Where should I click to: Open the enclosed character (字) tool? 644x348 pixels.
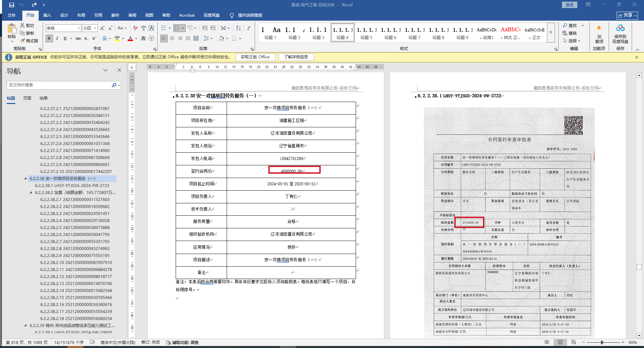point(151,38)
